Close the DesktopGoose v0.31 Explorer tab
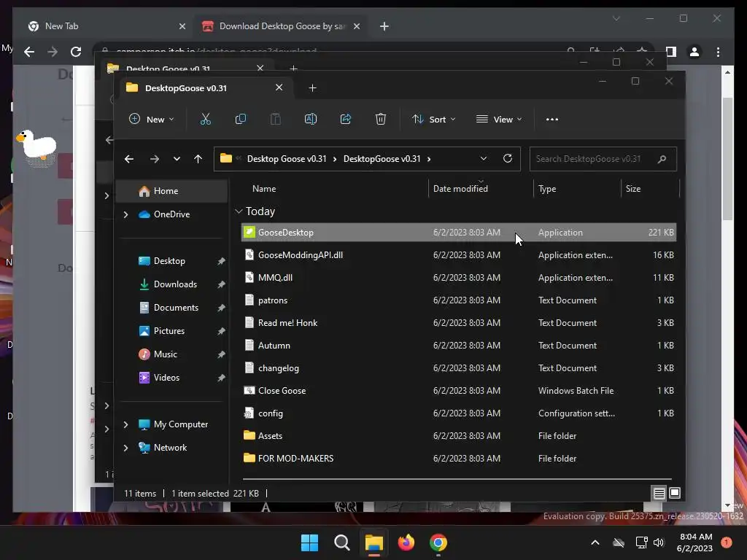747x560 pixels. 279,87
